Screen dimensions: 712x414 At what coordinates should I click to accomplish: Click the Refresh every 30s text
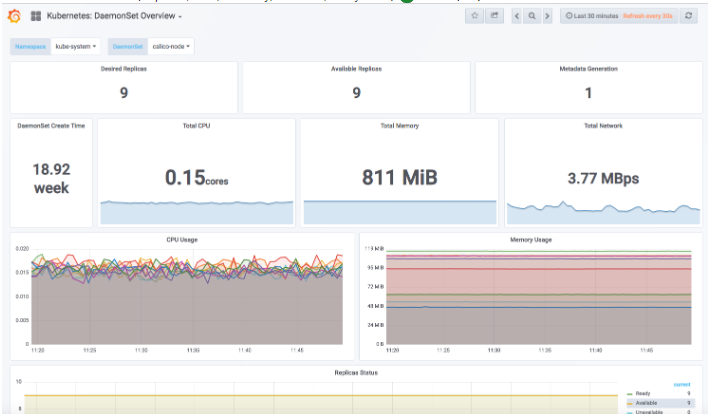tap(648, 16)
